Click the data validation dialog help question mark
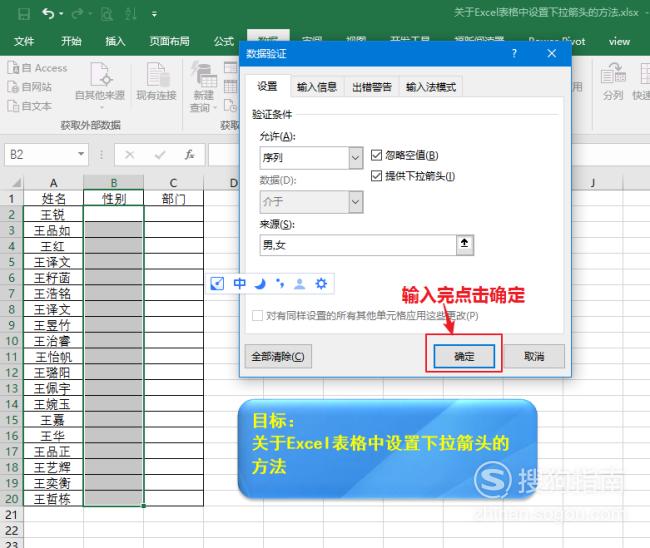 pos(514,53)
